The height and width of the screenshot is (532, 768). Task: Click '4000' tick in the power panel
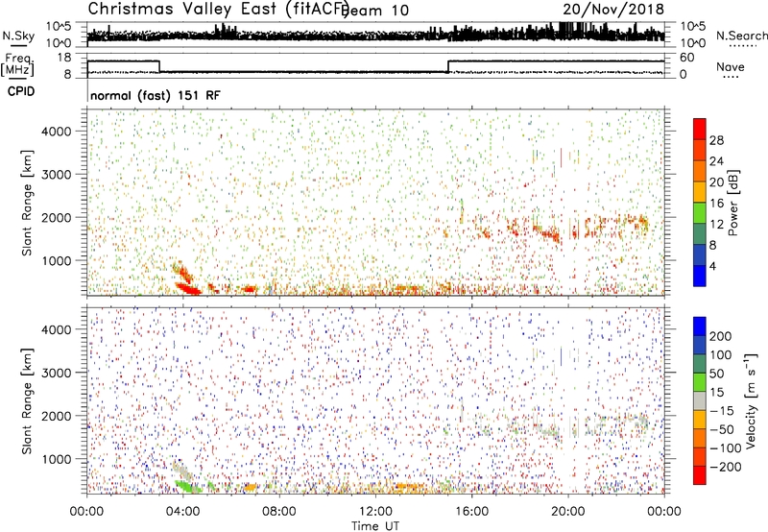(x=57, y=132)
